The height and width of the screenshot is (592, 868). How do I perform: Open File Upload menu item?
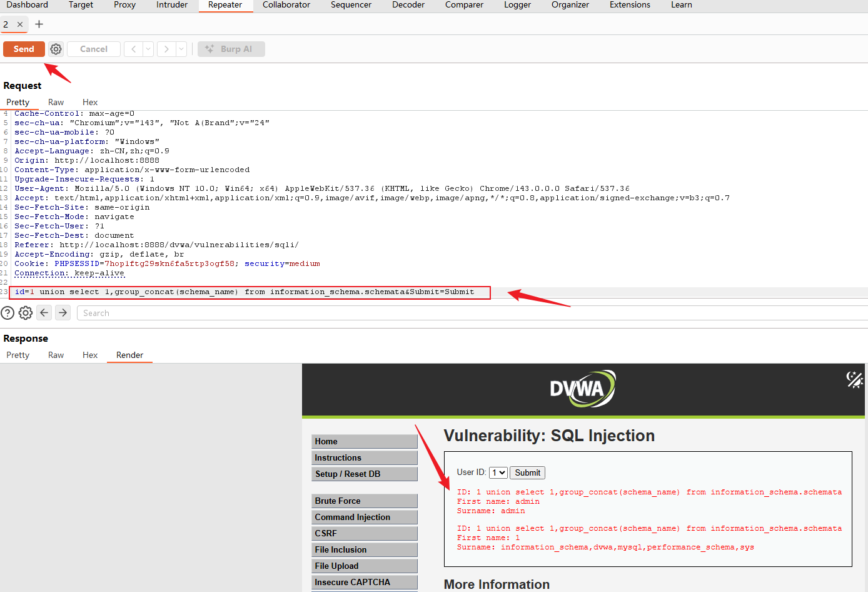click(365, 566)
